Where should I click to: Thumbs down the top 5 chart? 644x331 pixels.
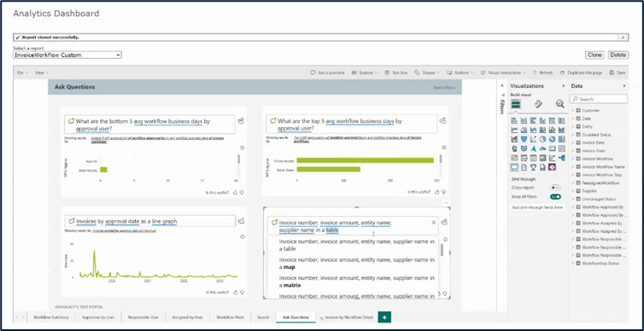point(443,192)
